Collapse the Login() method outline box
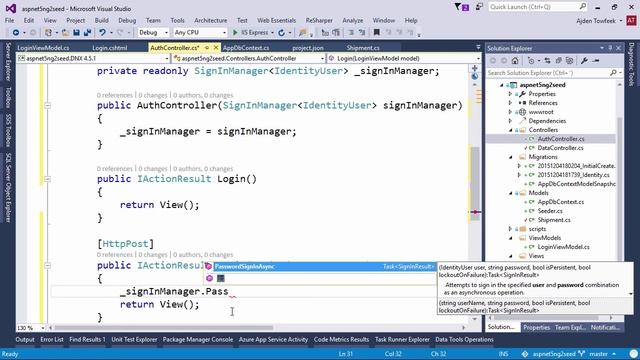 47,179
